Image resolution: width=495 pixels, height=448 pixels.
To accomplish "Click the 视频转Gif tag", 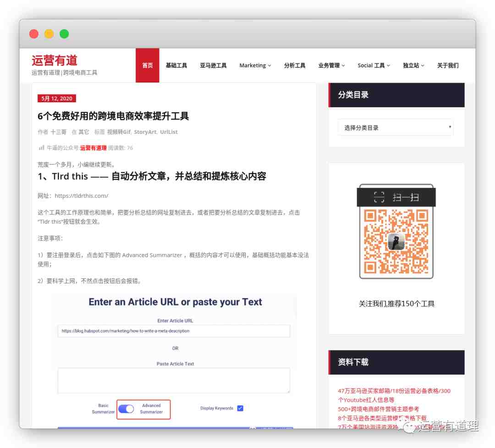I will point(119,132).
